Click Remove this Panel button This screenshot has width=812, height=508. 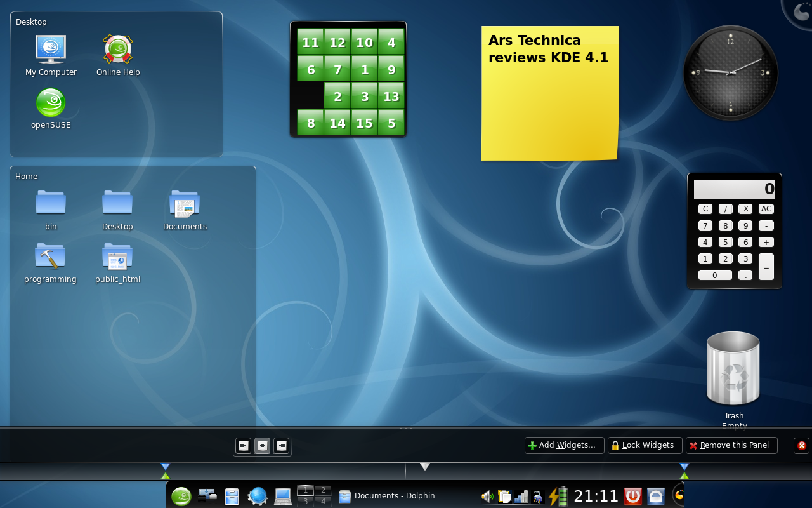coord(732,445)
